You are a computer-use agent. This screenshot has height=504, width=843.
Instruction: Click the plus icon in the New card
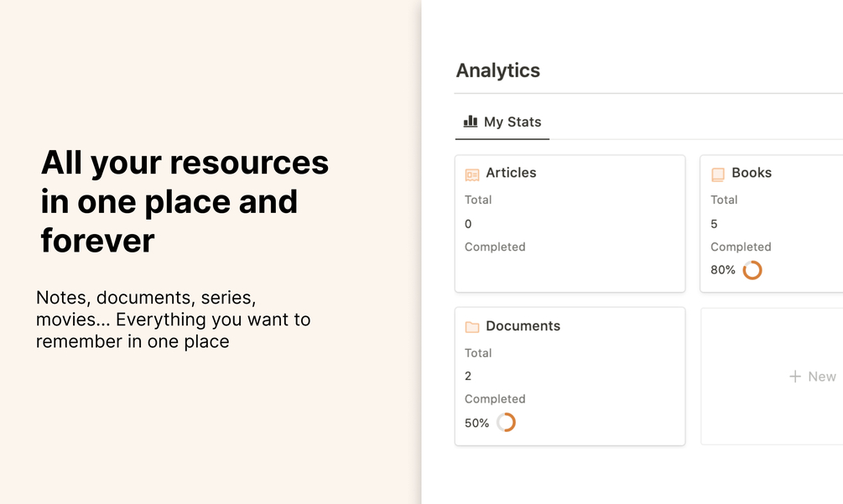click(795, 377)
